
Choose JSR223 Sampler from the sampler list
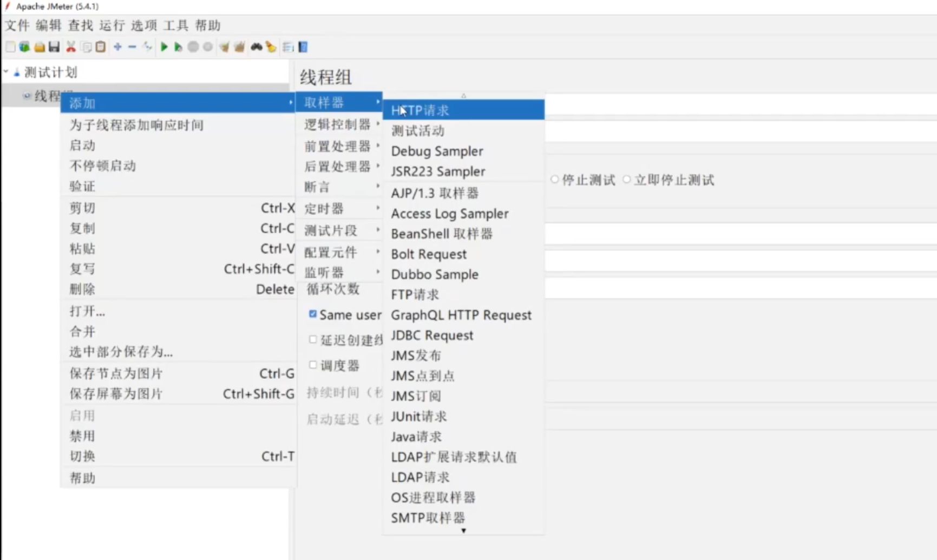coord(463,171)
